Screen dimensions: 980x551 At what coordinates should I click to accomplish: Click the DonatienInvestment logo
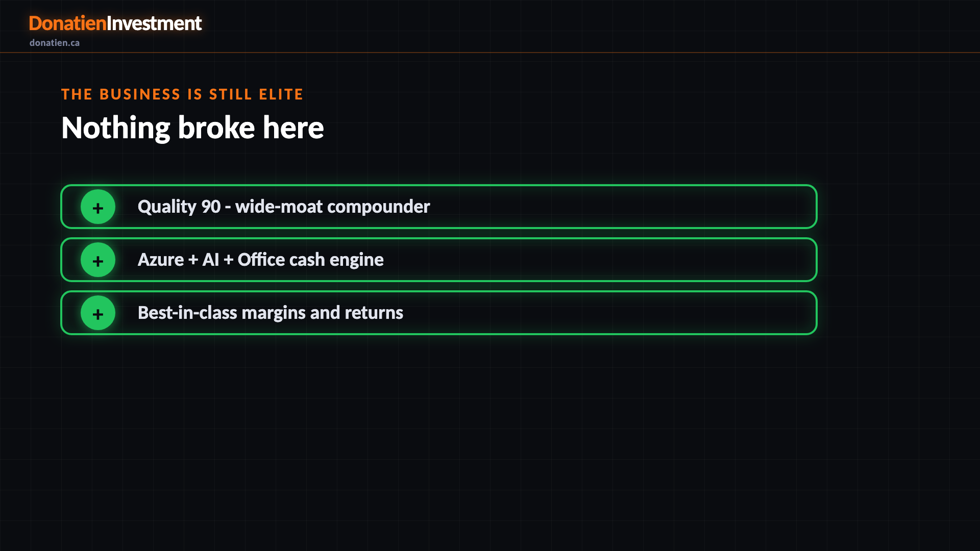point(115,23)
